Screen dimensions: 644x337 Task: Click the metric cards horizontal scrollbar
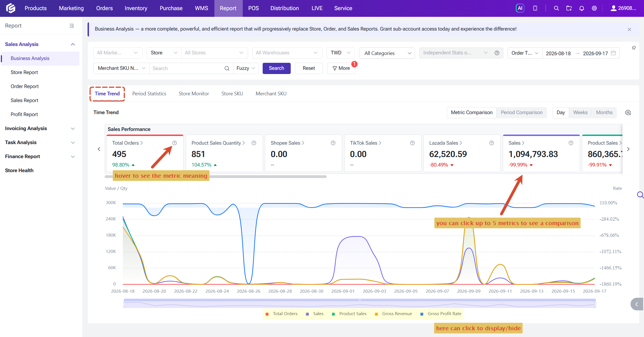tap(216, 177)
